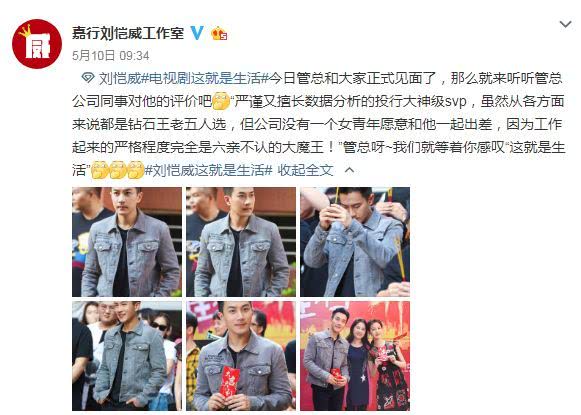Open the 刘恺威 super-topic link
The width and height of the screenshot is (581, 415).
click(120, 78)
